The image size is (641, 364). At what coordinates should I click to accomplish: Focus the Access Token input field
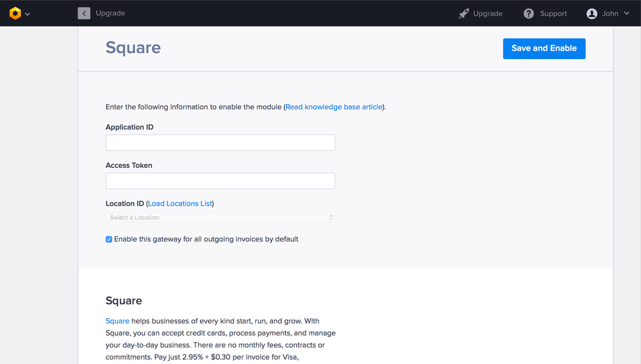[x=220, y=181]
